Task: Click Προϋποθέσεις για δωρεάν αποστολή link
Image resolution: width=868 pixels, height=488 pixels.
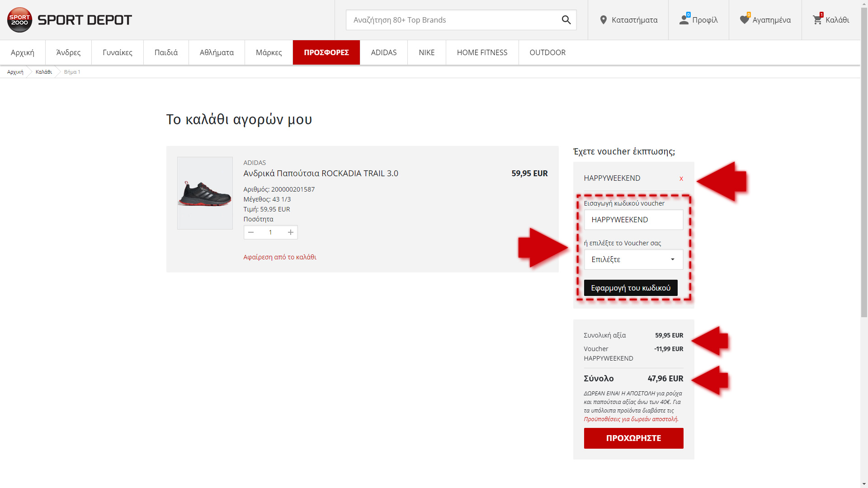Action: (x=631, y=419)
